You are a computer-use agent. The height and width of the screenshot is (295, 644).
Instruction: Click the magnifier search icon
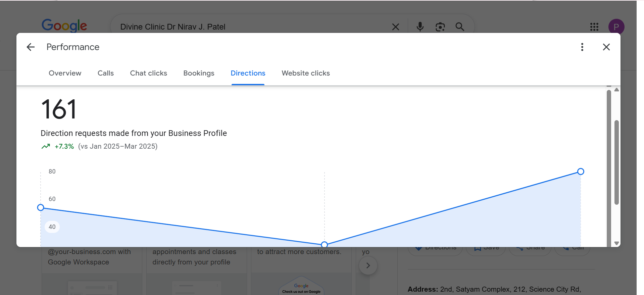coord(460,27)
